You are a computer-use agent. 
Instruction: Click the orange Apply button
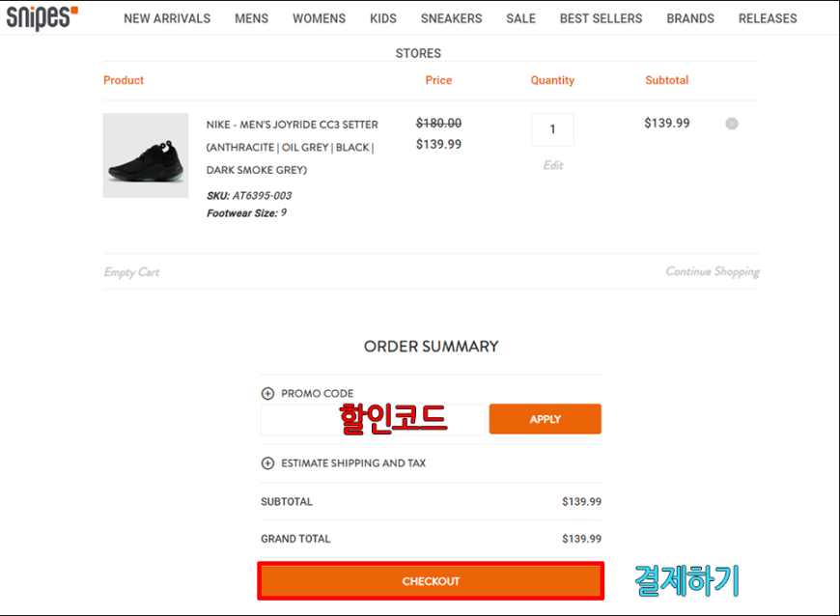(545, 419)
